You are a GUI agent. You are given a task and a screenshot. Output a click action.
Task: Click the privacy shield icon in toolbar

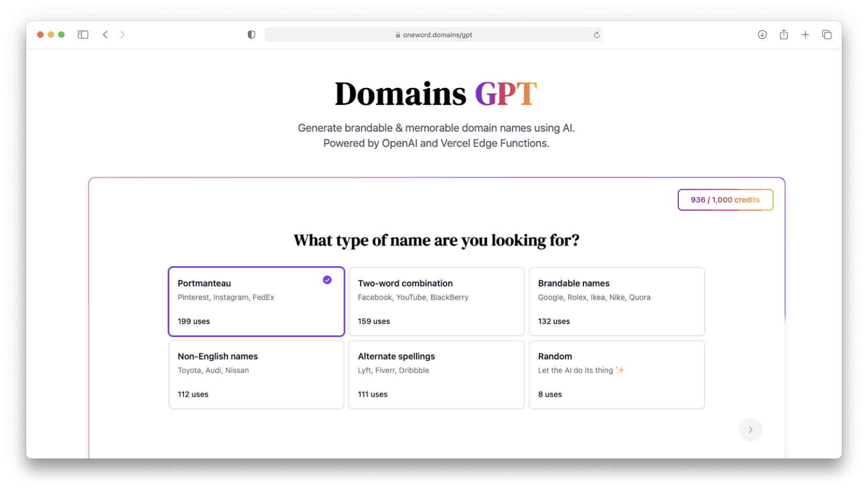(x=251, y=34)
